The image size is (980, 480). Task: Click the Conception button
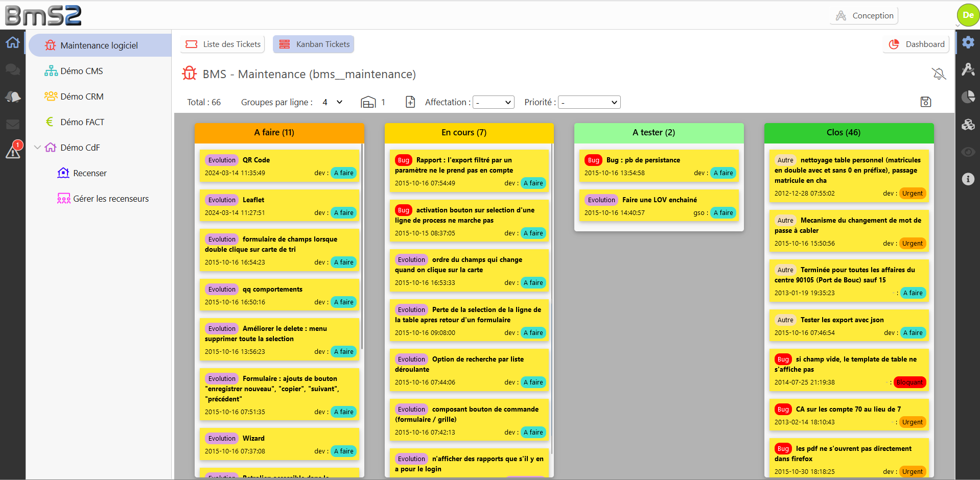865,16
